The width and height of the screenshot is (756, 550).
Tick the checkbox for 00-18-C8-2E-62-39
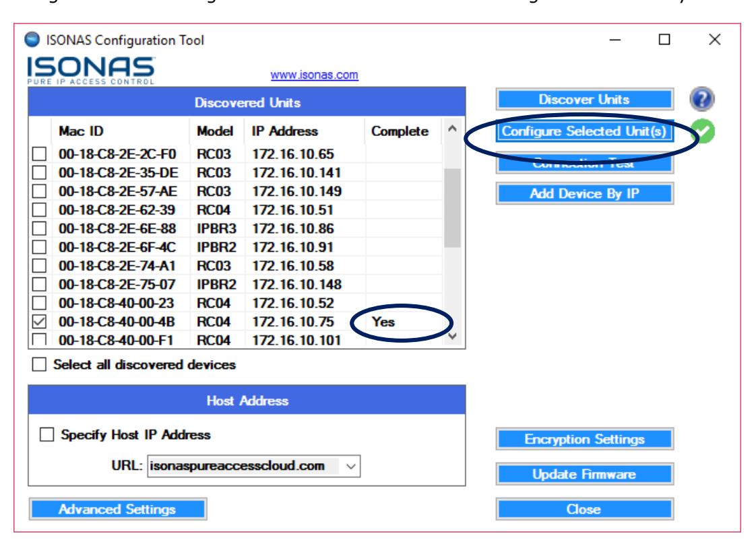[39, 210]
